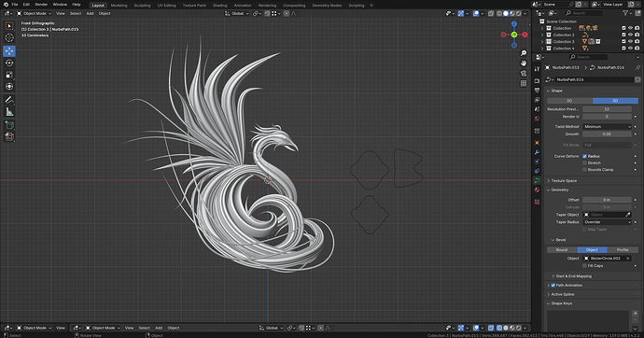Switch to Geometry Nodes workspace tab
The height and width of the screenshot is (338, 644).
coord(327,6)
